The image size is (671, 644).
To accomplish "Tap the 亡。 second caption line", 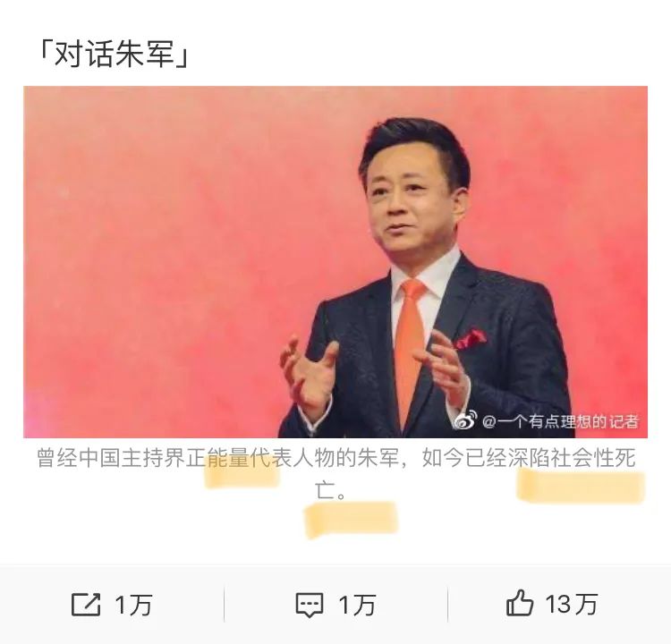I will 331,490.
